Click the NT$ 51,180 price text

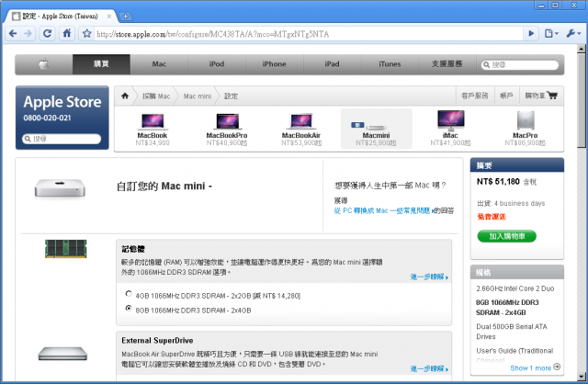[498, 182]
